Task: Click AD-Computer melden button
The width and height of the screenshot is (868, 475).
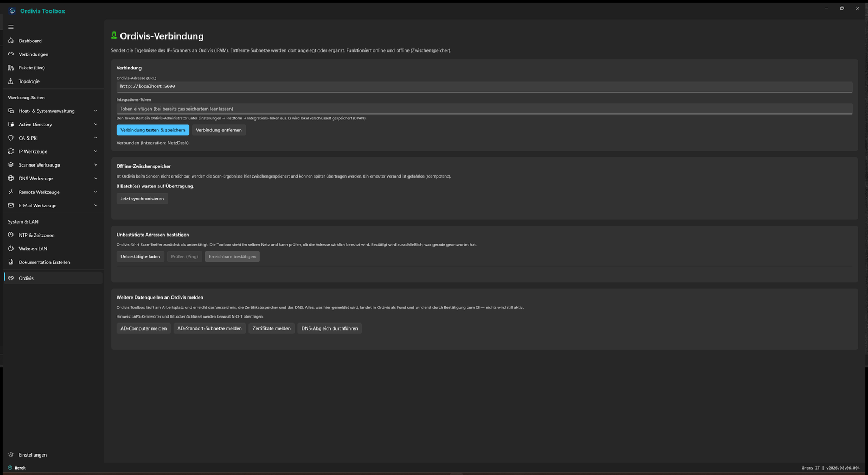Action: pyautogui.click(x=144, y=328)
